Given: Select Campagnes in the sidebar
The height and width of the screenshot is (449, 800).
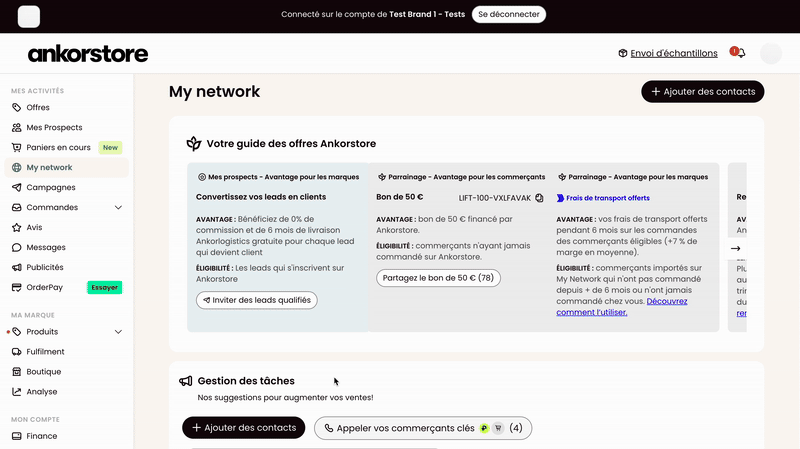Looking at the screenshot, I should pos(51,188).
